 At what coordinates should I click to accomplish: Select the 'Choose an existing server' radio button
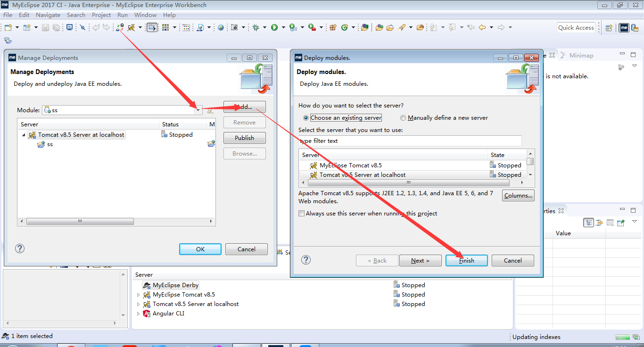(306, 118)
